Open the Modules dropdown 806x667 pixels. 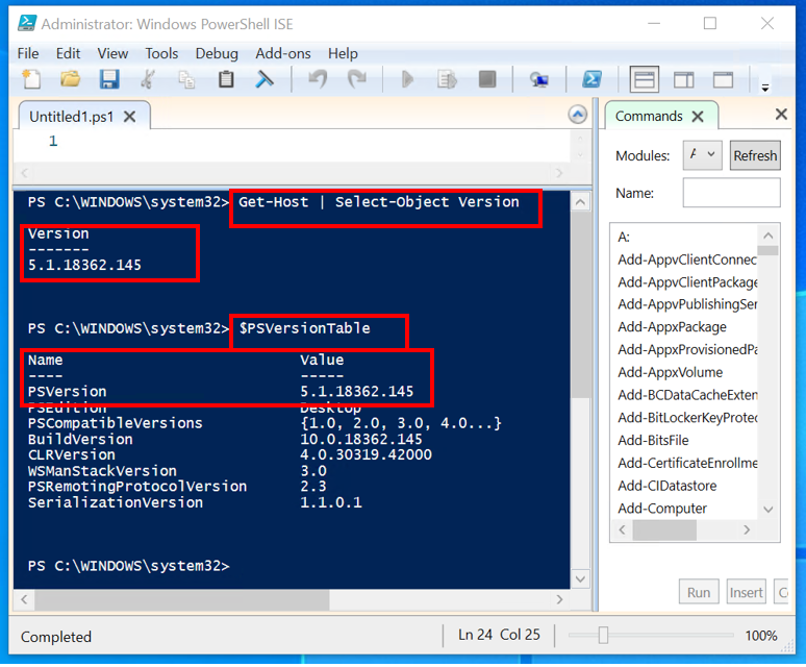point(702,155)
